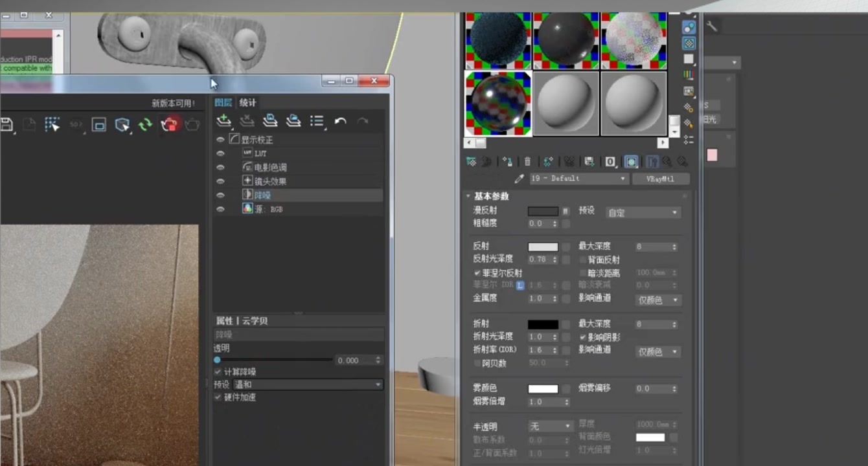This screenshot has width=868, height=466.
Task: Hide the LUT layer with its eye toggle
Action: [220, 153]
